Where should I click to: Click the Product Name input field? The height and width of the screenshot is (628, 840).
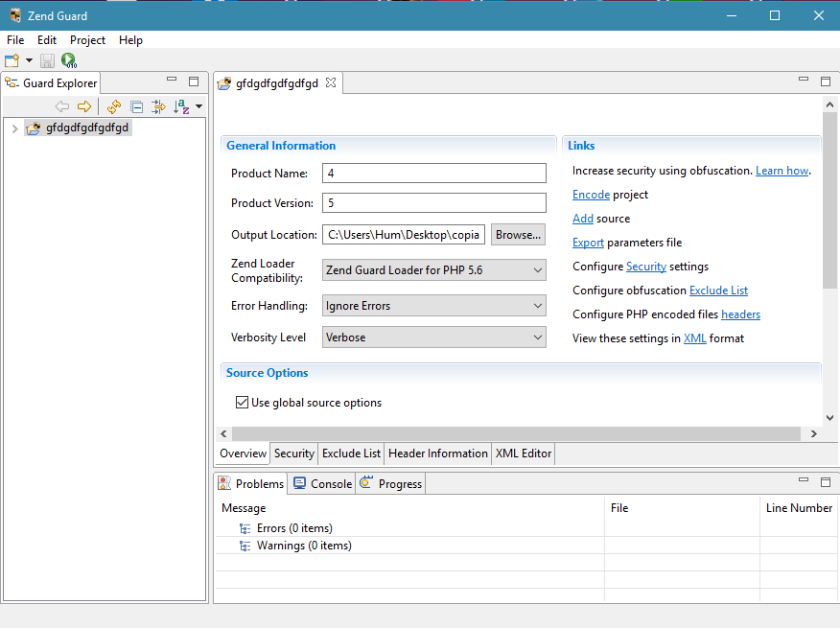(x=434, y=174)
